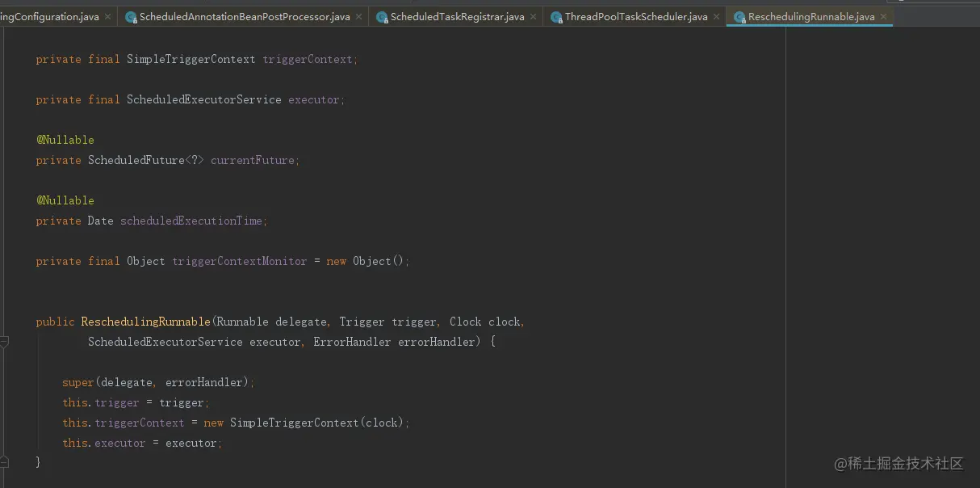The width and height of the screenshot is (980, 488).
Task: Close the ThreadPoolTaskScheduler.java tab
Action: (716, 17)
